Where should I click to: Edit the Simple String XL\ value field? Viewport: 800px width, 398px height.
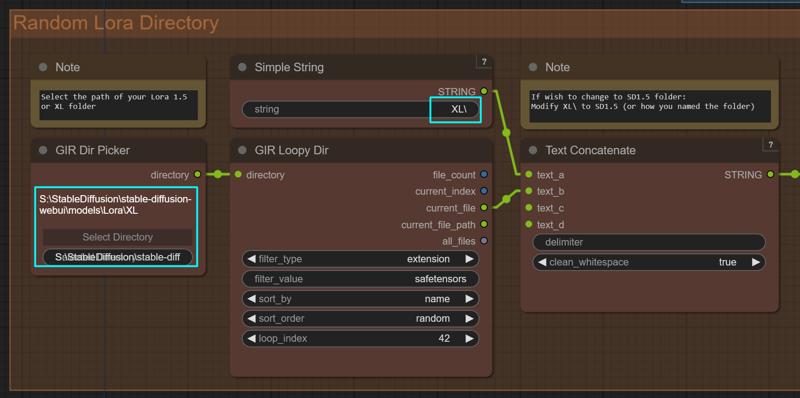(360, 109)
